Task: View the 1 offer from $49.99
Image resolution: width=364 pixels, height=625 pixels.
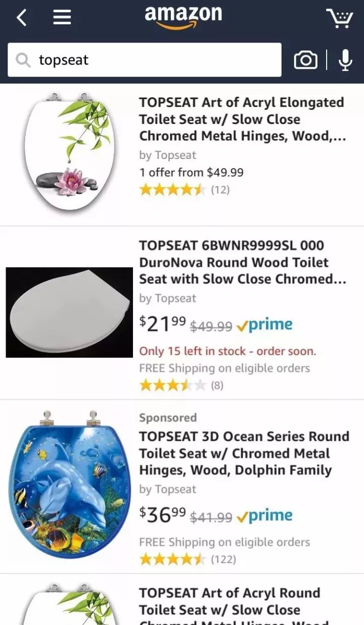Action: (191, 172)
